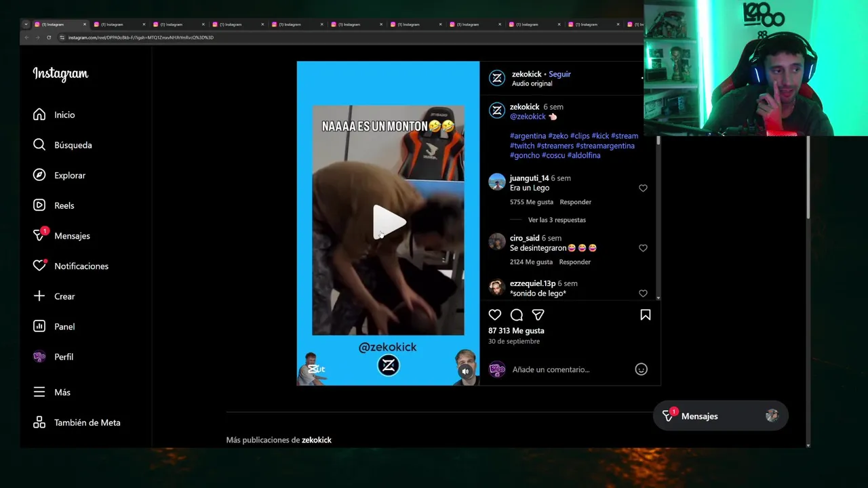The height and width of the screenshot is (488, 868).
Task: View likes via 87 313 Me gusta
Action: tap(516, 331)
